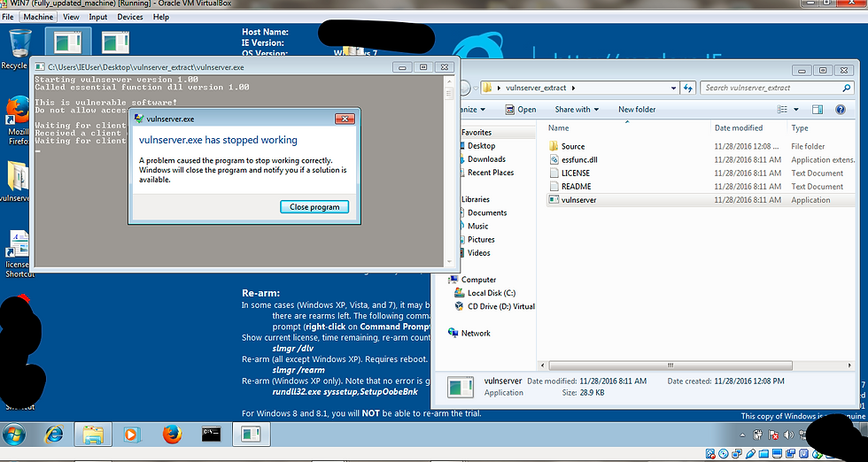This screenshot has height=462, width=868.
Task: Click the console window scroll up arrow
Action: pyautogui.click(x=449, y=81)
